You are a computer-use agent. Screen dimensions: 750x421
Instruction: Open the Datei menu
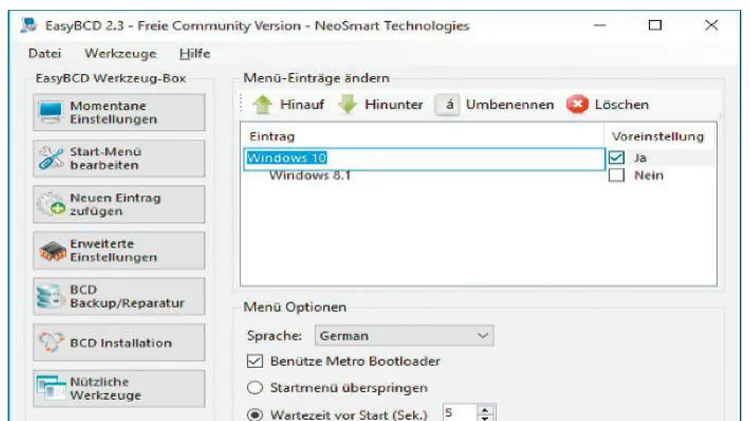[44, 53]
